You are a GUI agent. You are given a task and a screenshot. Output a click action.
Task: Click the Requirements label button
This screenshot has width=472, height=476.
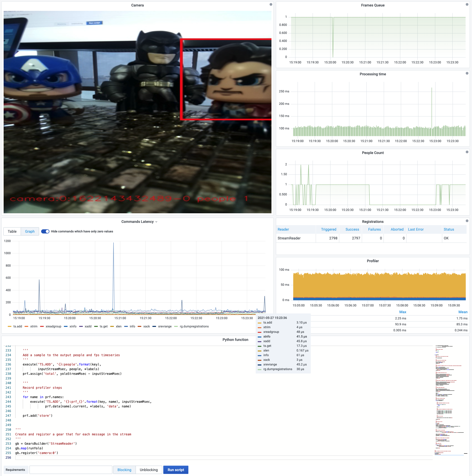coord(15,470)
